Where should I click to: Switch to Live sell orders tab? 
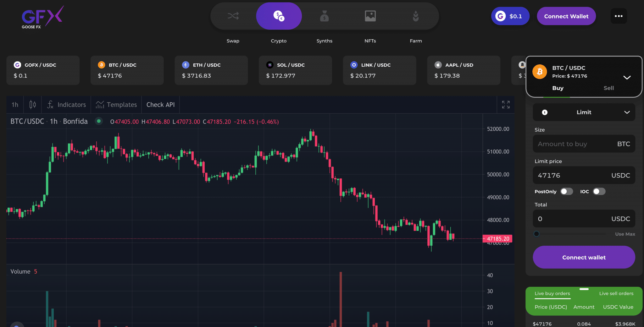(616, 293)
